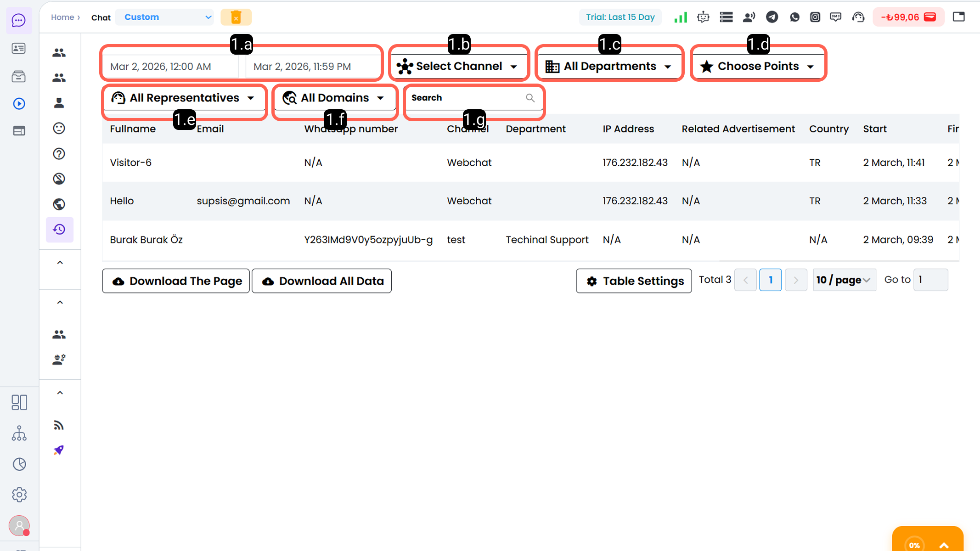Viewport: 980px width, 551px height.
Task: Click the start date field Mar 2, 12:00 AM
Action: (x=170, y=67)
